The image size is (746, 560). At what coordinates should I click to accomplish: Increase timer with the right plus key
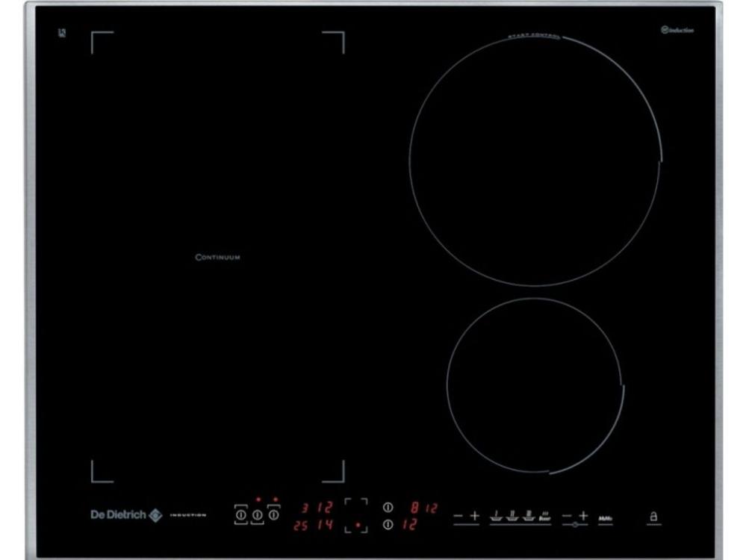pos(584,516)
